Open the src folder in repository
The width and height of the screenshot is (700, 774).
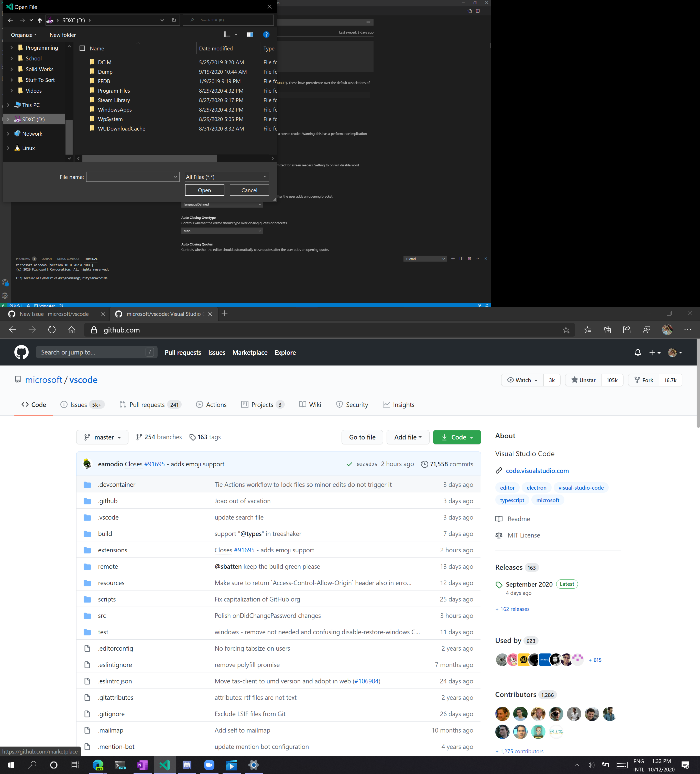pos(102,615)
